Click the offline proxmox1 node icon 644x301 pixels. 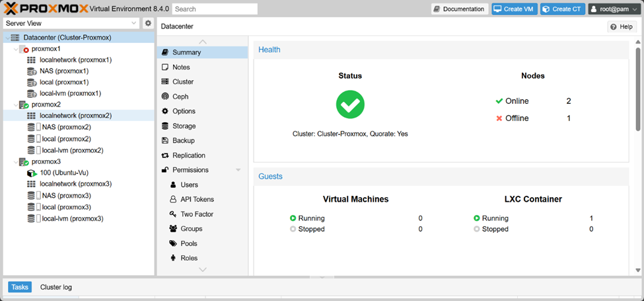coord(24,49)
